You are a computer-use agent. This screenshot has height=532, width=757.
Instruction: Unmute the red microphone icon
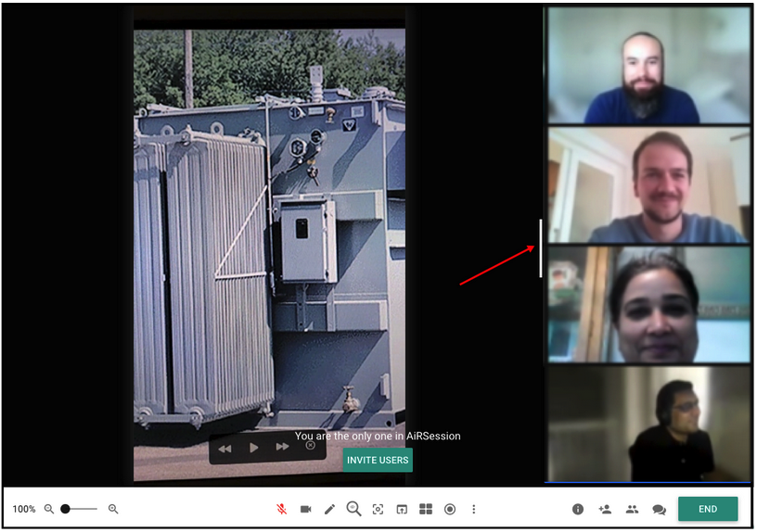(x=281, y=509)
